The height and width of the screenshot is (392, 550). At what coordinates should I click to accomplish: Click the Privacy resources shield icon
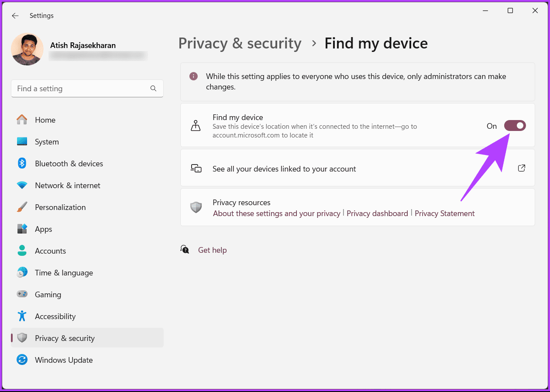click(196, 207)
